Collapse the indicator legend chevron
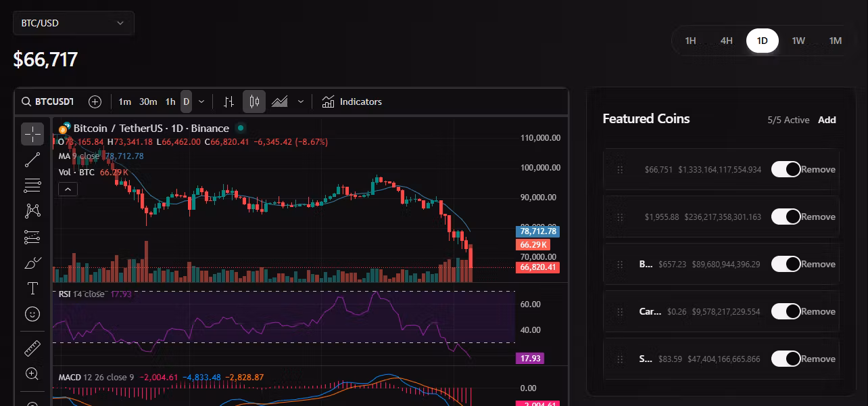 (68, 189)
